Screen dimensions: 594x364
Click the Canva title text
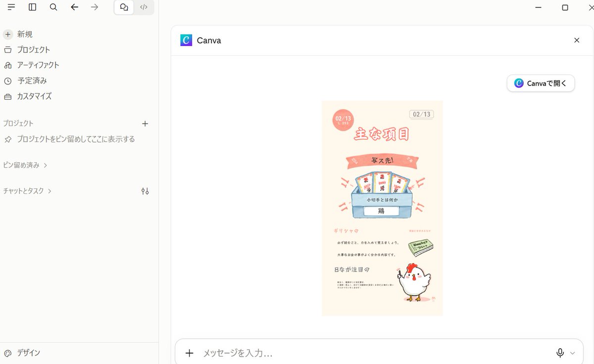click(x=209, y=41)
